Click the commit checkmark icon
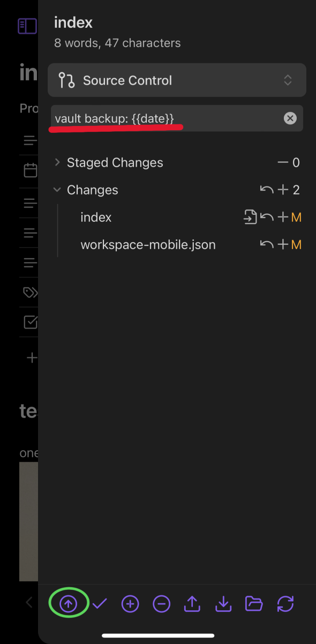 [99, 604]
